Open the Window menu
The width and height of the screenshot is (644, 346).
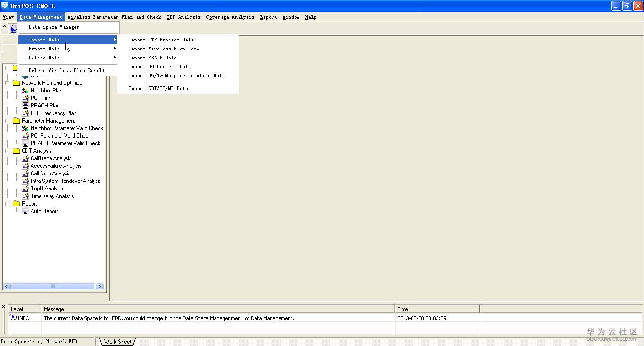291,17
